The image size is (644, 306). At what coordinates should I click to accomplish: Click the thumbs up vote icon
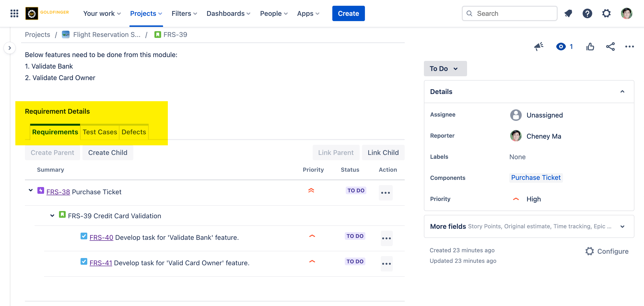point(590,47)
